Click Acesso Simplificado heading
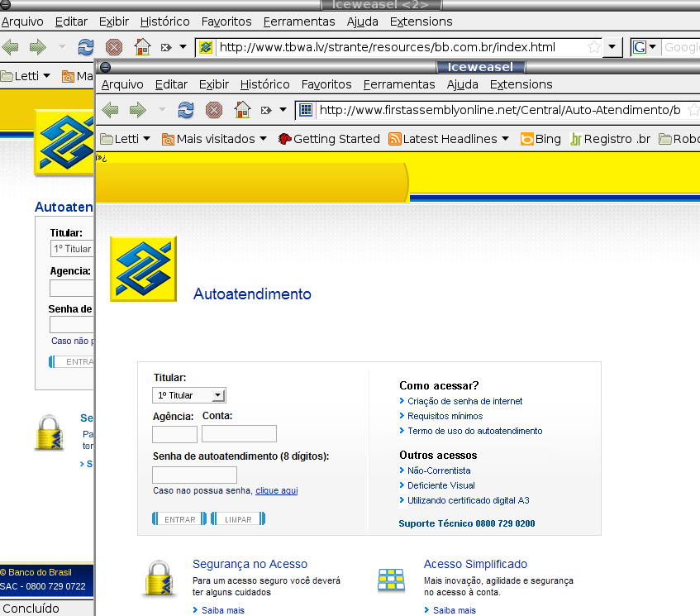Viewport: 700px width, 616px height. (x=475, y=564)
